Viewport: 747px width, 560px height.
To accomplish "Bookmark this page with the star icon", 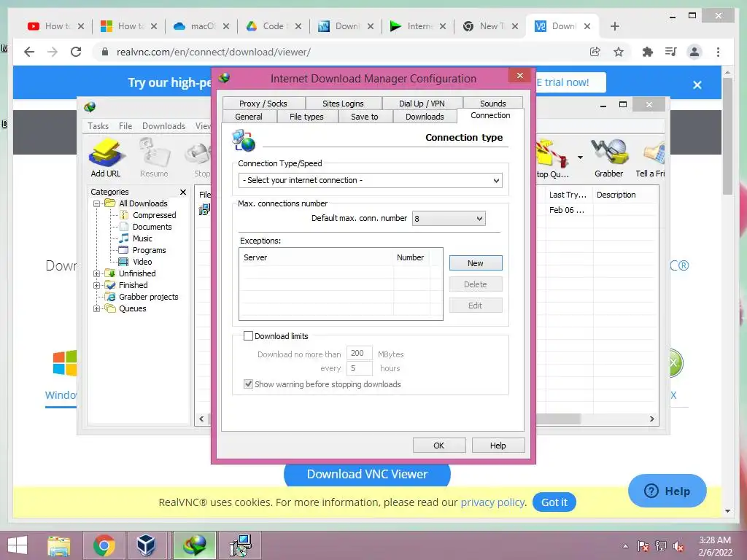I will tap(619, 52).
